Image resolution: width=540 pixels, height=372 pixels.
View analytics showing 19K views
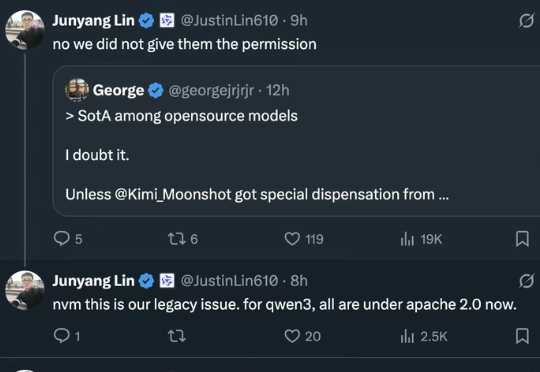421,239
